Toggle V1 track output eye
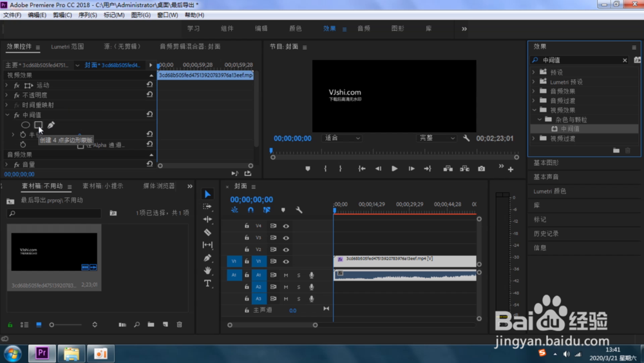The image size is (644, 363). [x=286, y=262]
